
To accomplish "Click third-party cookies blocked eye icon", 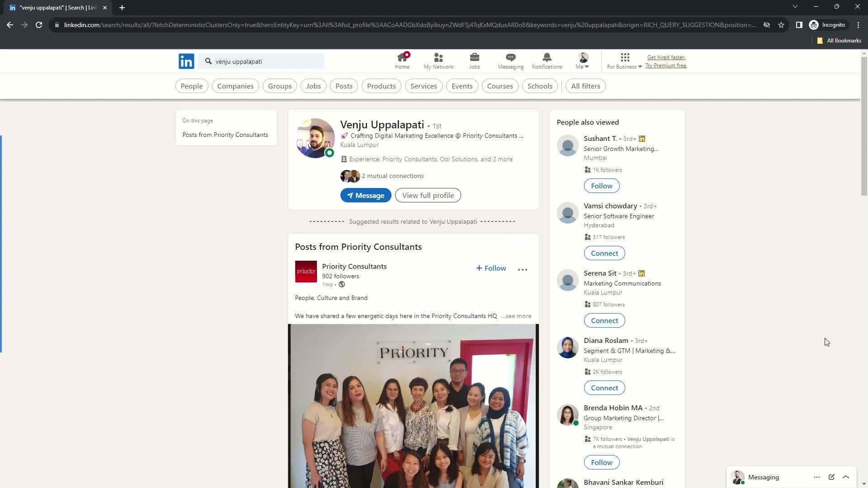I will click(767, 25).
